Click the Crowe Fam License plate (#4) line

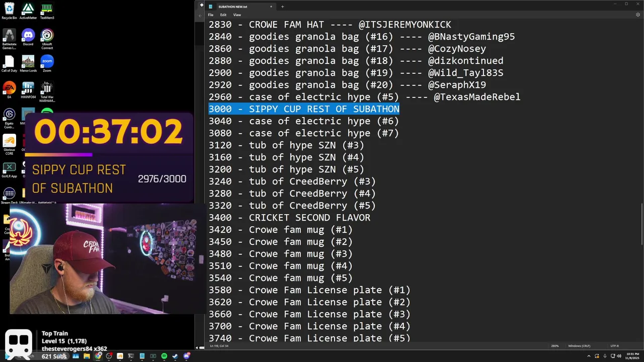click(x=309, y=326)
